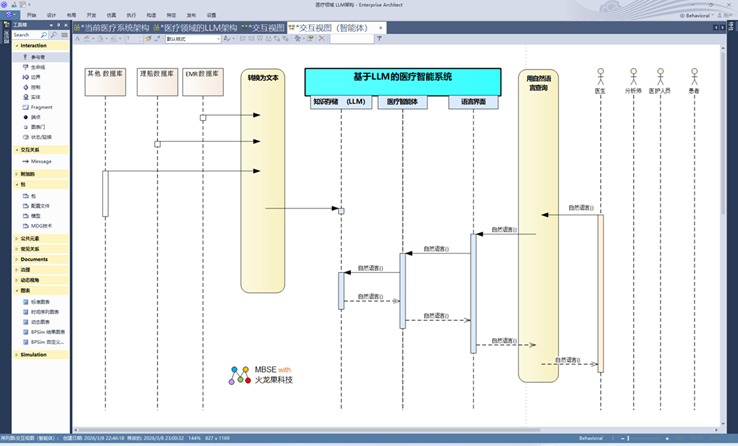Image resolution: width=738 pixels, height=446 pixels.
Task: Select the 参与者 (Actor) toolbox item
Action: [37, 57]
